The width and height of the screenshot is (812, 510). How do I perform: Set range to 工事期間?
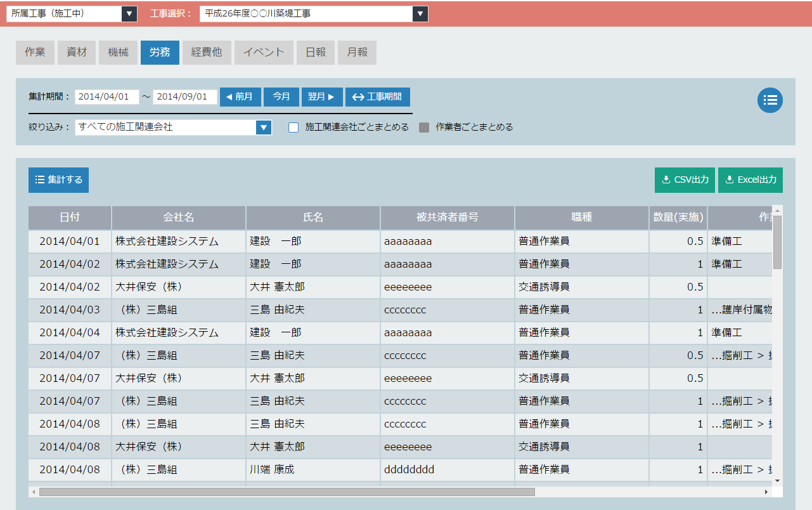coord(378,97)
